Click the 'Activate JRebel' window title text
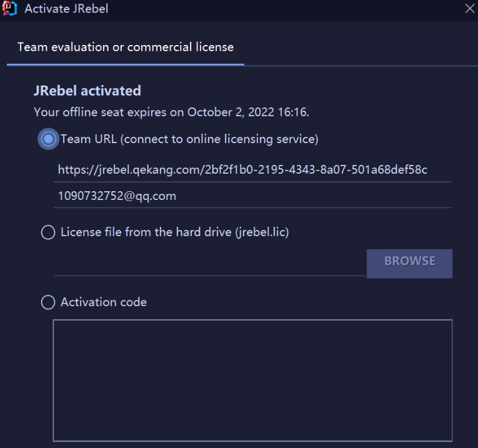Screen dimensions: 478x448 point(66,9)
